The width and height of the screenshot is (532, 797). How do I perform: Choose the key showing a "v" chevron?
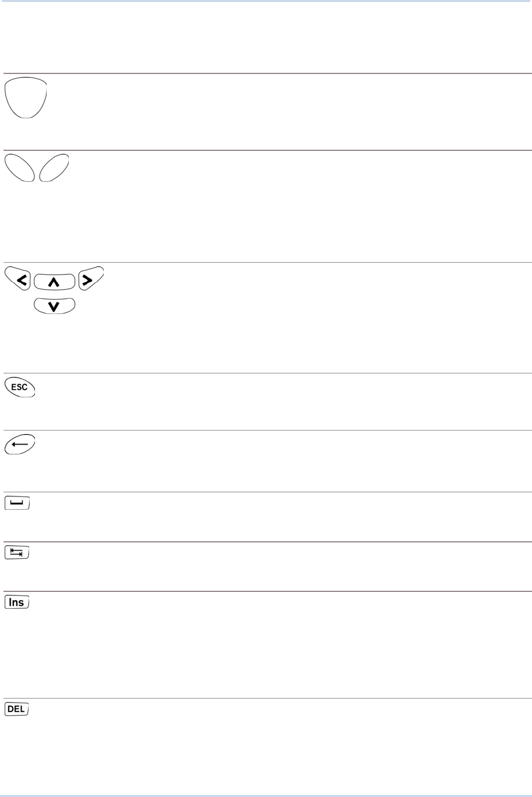[55, 306]
